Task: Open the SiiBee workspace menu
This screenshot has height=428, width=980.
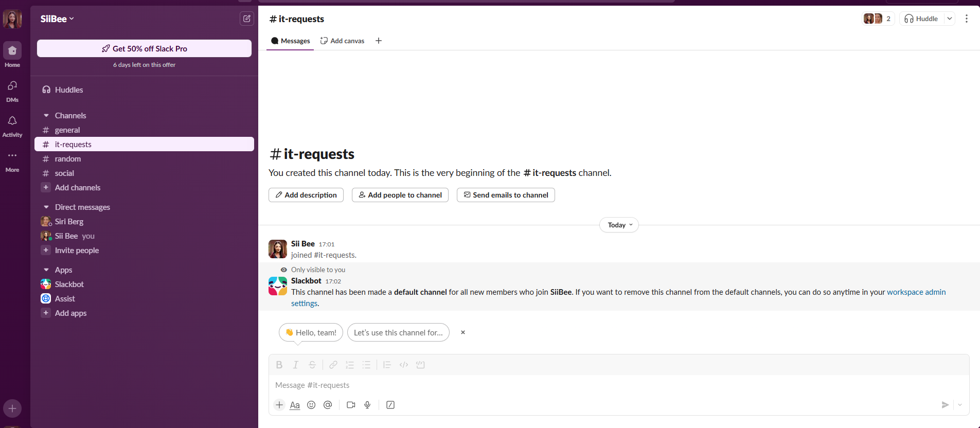Action: click(57, 19)
